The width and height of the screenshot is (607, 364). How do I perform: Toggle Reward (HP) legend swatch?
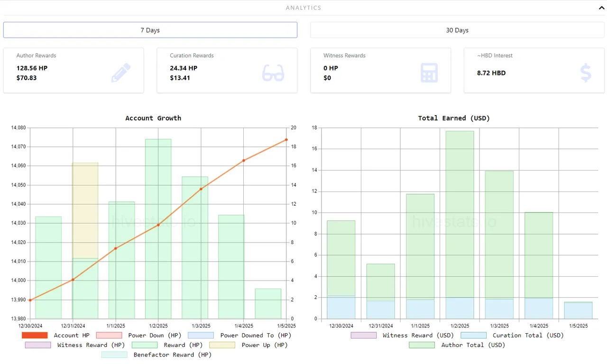point(145,345)
